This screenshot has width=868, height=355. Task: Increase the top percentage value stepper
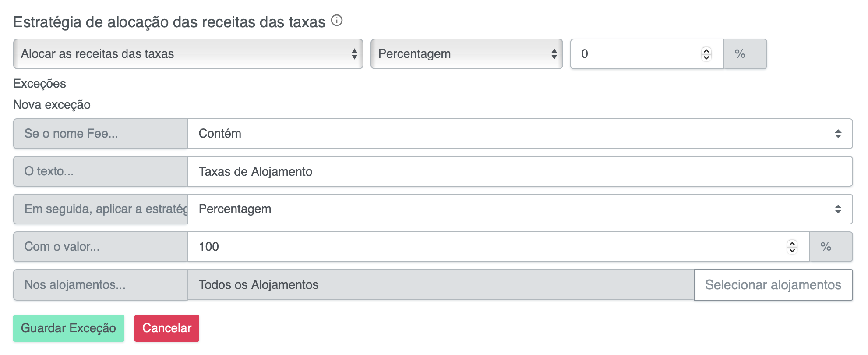coord(706,50)
